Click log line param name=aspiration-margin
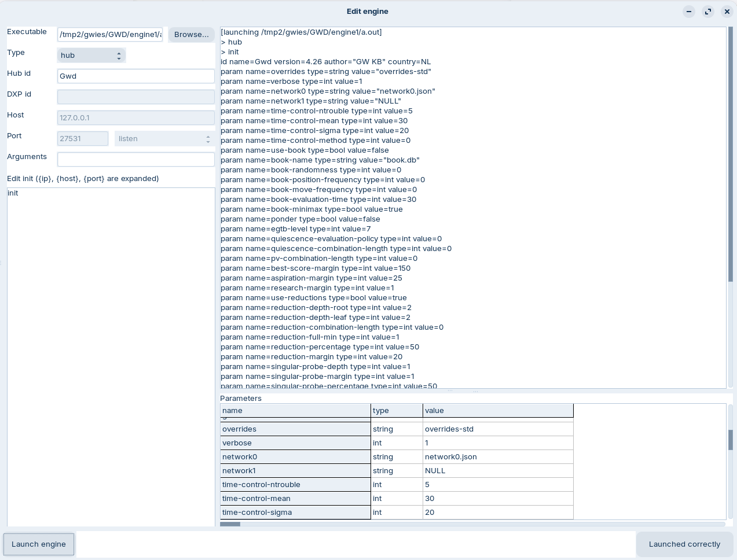This screenshot has width=737, height=560. (x=311, y=278)
